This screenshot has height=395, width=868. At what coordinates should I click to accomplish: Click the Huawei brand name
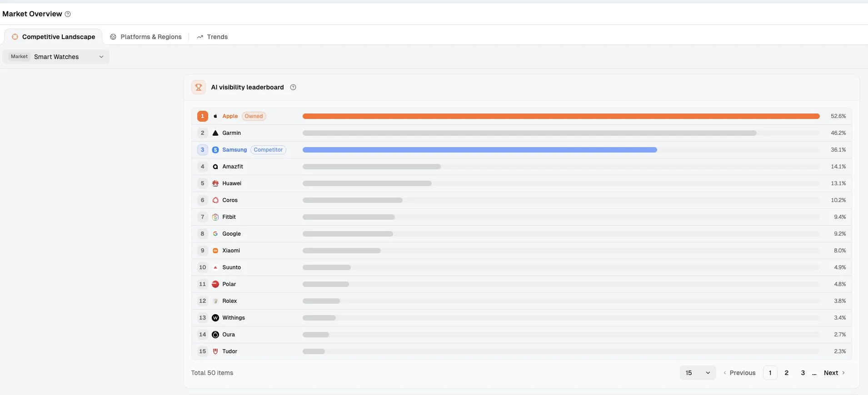(232, 183)
